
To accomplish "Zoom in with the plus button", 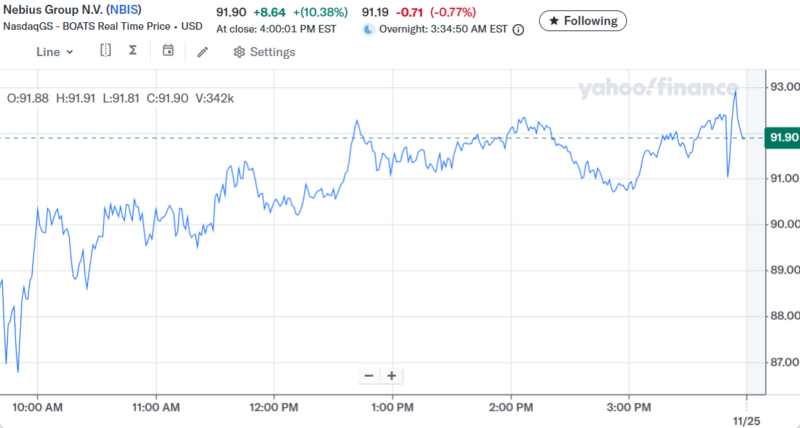I will pyautogui.click(x=392, y=376).
